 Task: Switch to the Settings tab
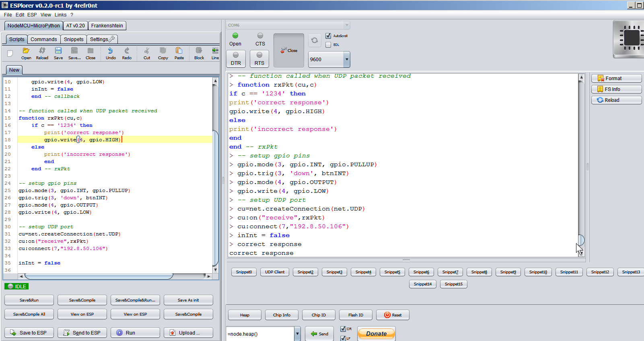tap(102, 39)
